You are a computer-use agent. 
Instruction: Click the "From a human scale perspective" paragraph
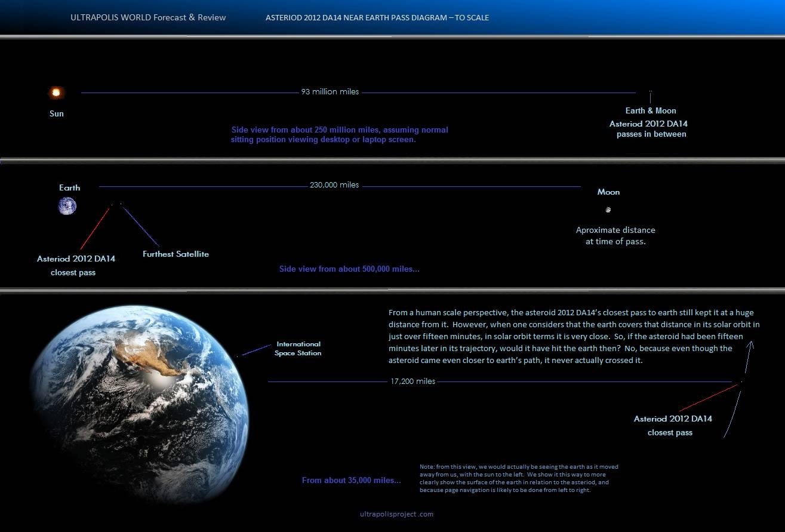tap(574, 337)
